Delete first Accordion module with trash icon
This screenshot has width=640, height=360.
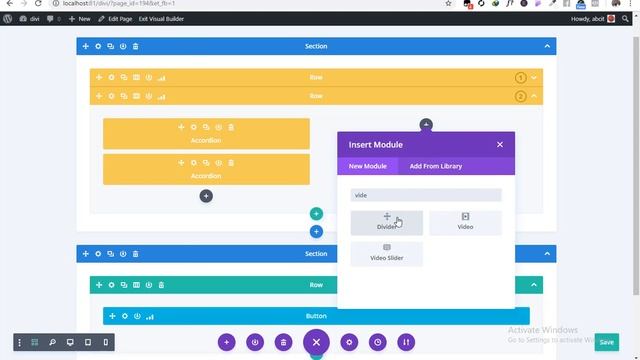click(231, 127)
